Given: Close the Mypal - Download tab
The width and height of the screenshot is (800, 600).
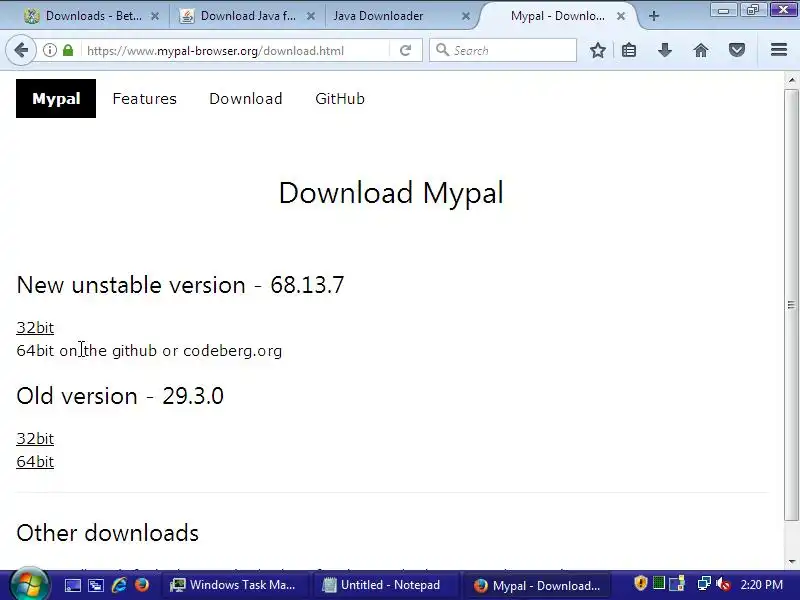Looking at the screenshot, I should (x=620, y=16).
